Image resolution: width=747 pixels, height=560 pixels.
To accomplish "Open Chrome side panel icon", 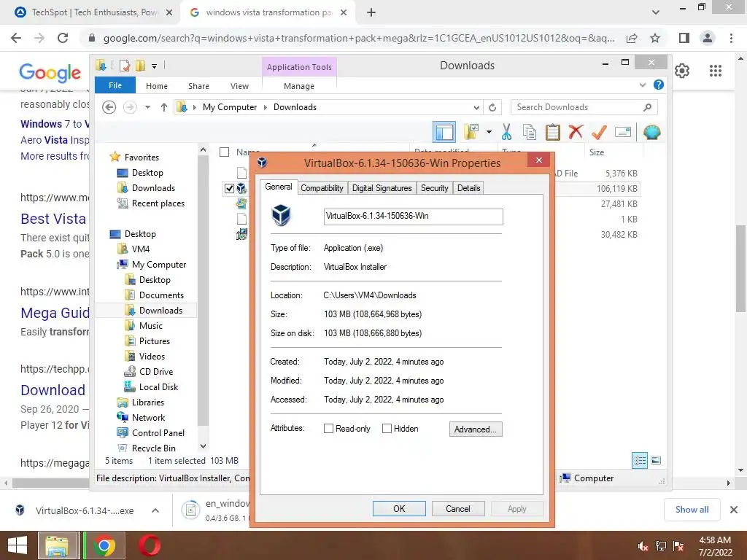I will tap(684, 38).
